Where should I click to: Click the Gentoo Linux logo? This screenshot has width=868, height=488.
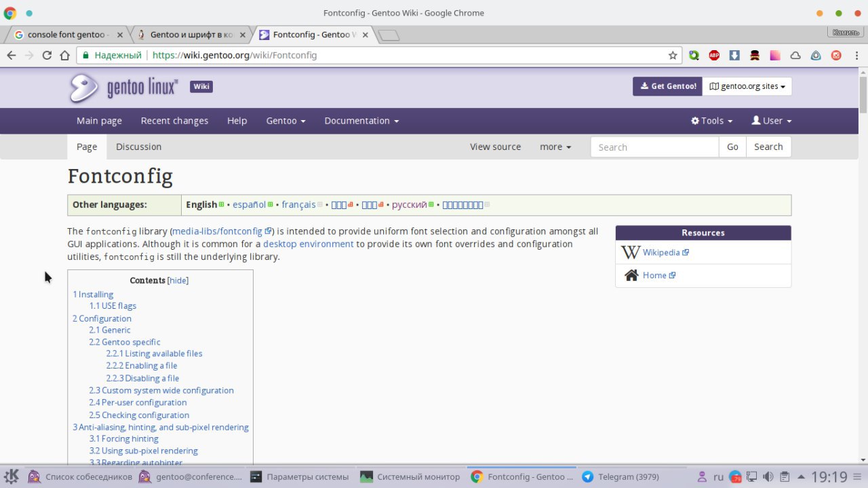(123, 87)
